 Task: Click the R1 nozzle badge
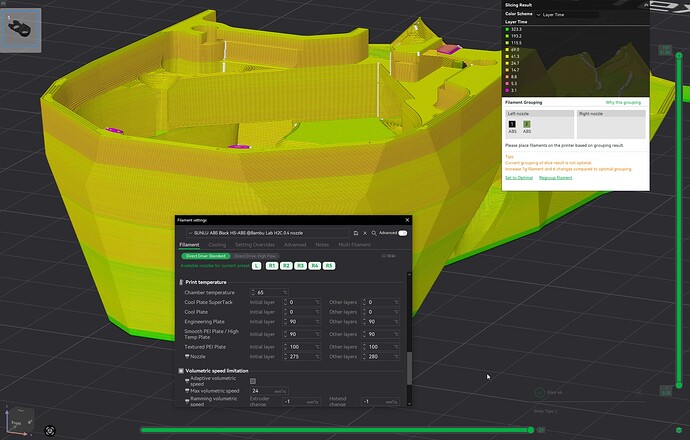click(x=272, y=266)
